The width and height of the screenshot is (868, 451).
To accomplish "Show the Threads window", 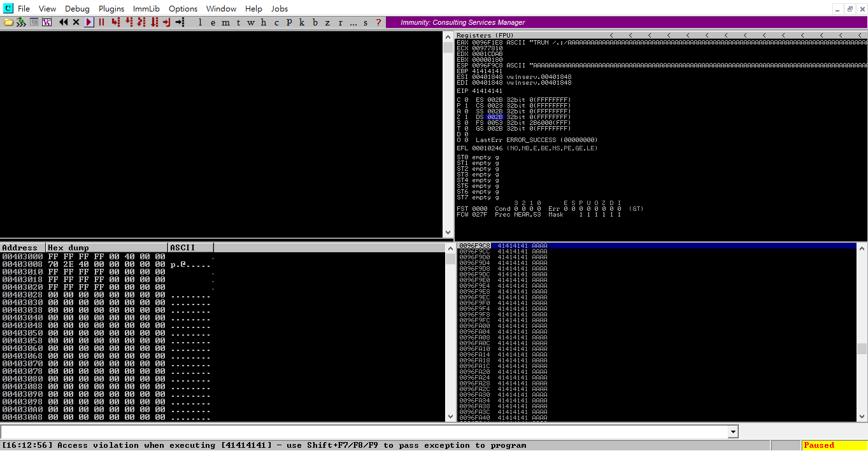I will click(x=238, y=22).
